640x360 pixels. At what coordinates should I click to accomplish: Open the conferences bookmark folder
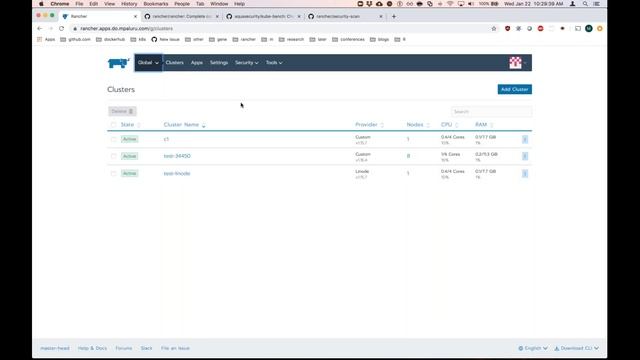pyautogui.click(x=348, y=40)
